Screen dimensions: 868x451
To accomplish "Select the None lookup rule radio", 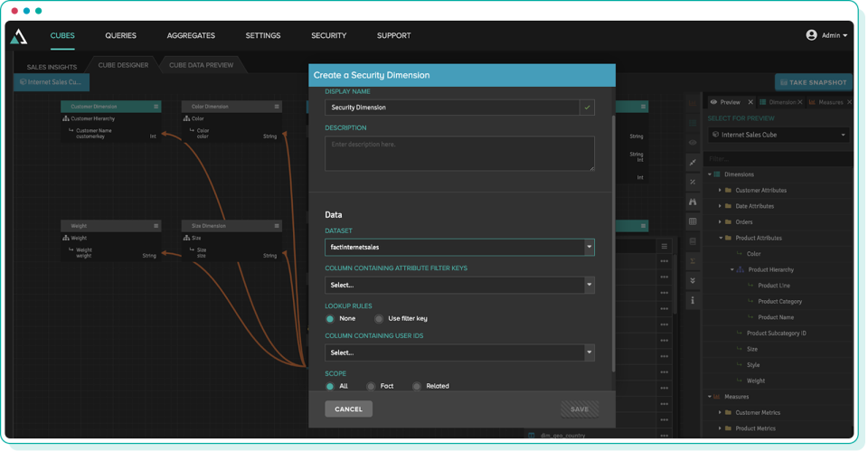I will (330, 319).
